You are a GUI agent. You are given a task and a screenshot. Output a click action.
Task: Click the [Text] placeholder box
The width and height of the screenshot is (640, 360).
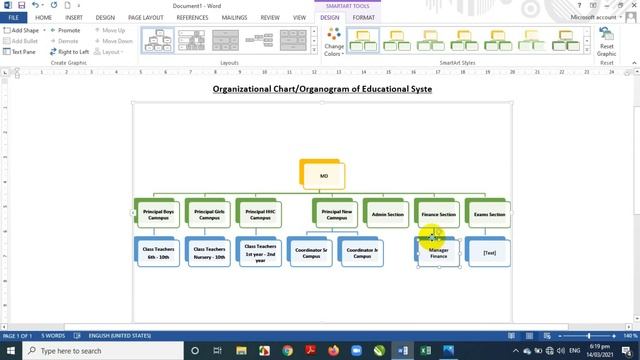(488, 252)
